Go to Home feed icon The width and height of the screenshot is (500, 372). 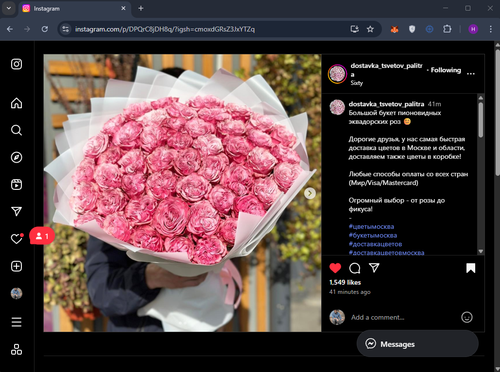point(16,103)
